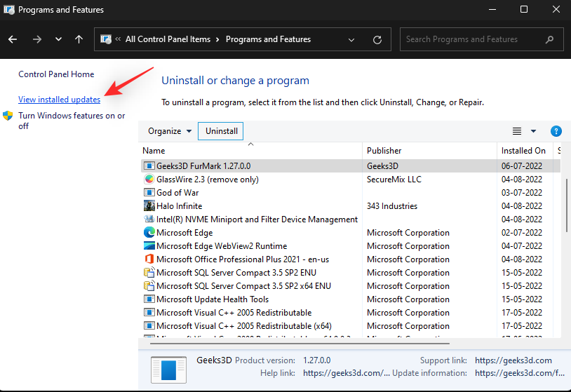This screenshot has width=571, height=392.
Task: Click the Forward navigation arrow
Action: tap(36, 39)
